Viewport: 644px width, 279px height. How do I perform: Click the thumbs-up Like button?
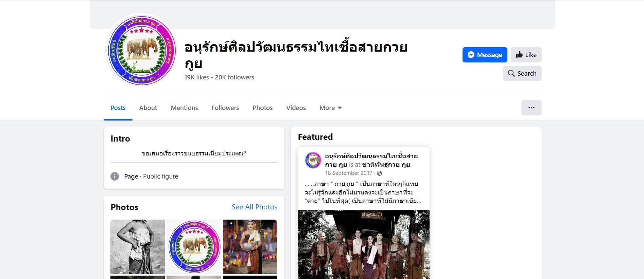click(x=526, y=55)
